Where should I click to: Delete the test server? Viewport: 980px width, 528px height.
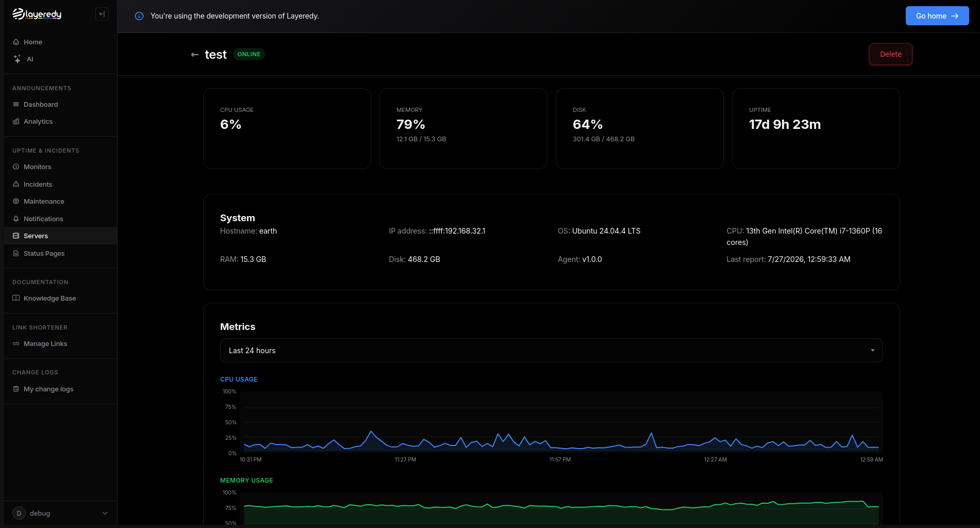point(890,54)
